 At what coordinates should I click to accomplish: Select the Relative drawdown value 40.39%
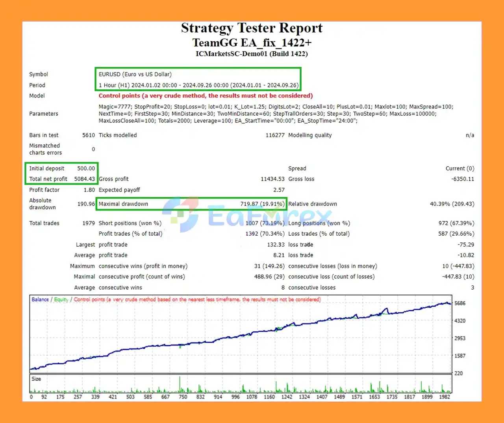[452, 204]
